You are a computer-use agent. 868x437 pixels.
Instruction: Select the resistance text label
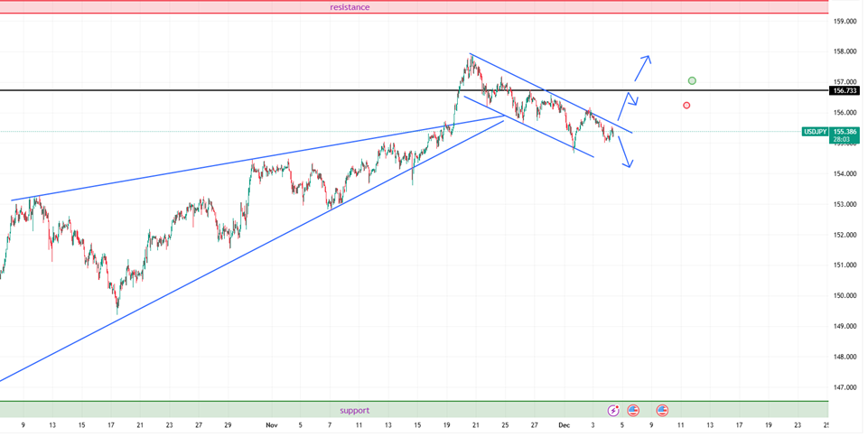(x=350, y=7)
